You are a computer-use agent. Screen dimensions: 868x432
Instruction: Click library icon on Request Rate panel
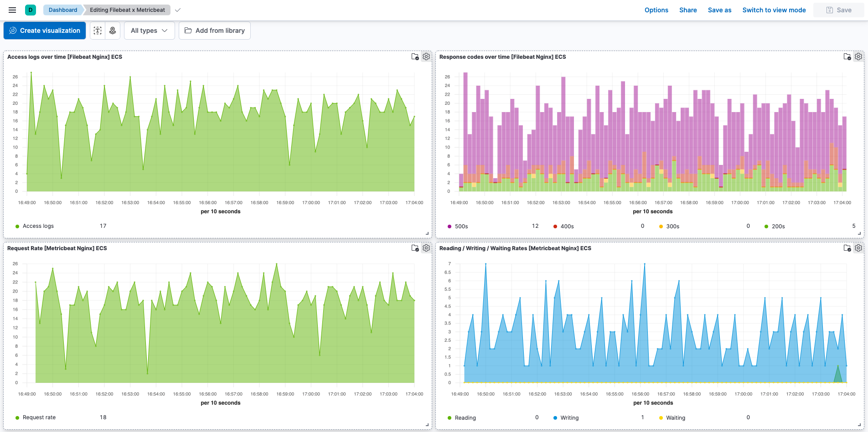[415, 248]
